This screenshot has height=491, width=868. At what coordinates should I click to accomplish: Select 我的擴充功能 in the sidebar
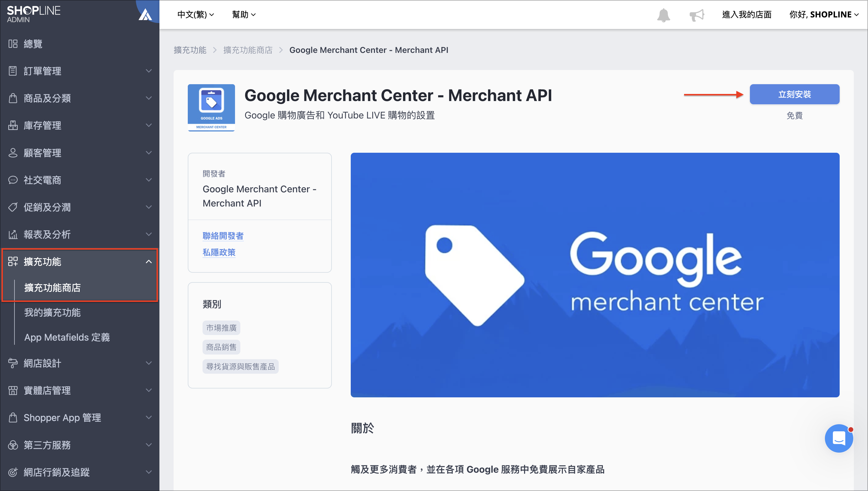[x=53, y=313]
